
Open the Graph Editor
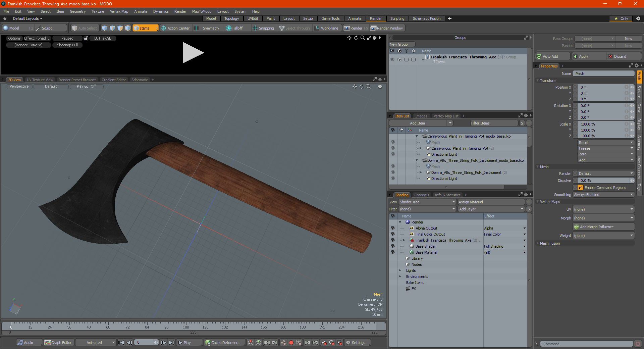tap(58, 343)
